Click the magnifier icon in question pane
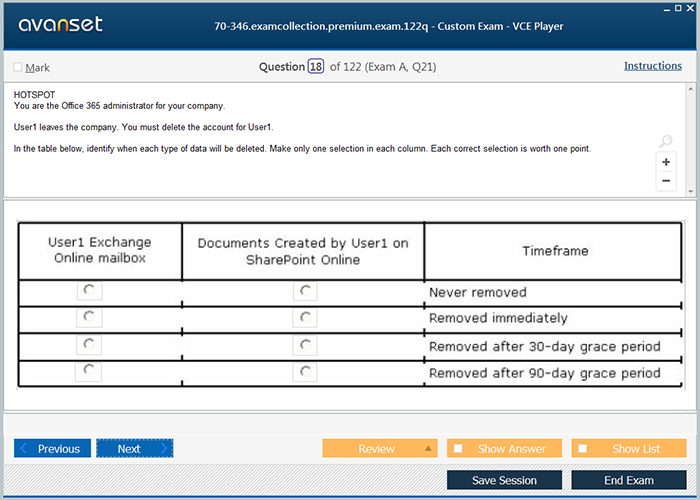Image resolution: width=700 pixels, height=500 pixels. pos(666,141)
